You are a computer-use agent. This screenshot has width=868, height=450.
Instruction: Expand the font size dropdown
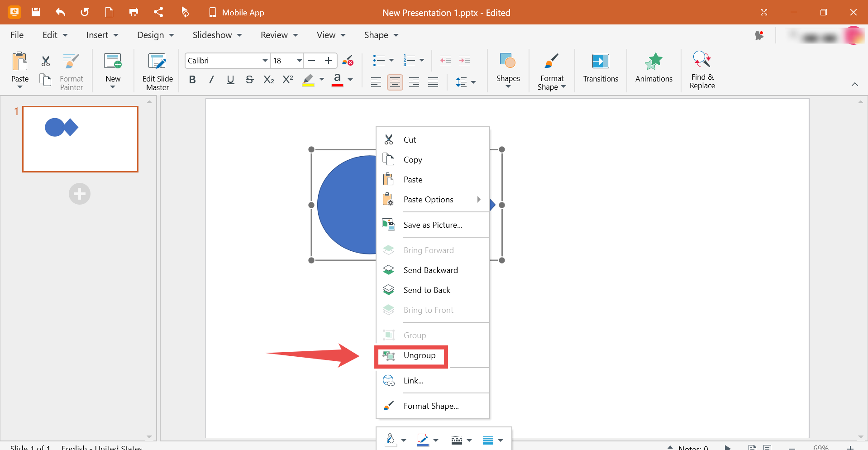point(299,61)
